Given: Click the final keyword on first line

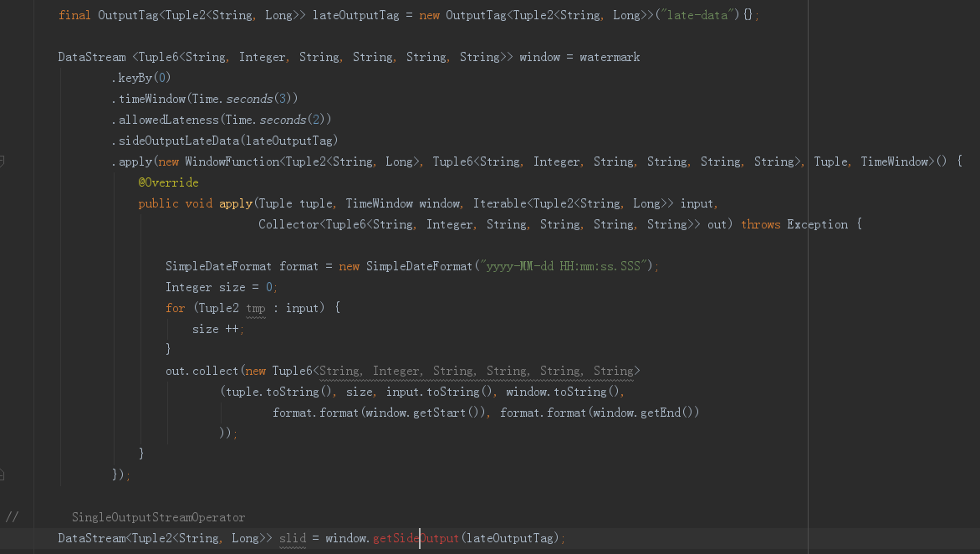Looking at the screenshot, I should [74, 15].
